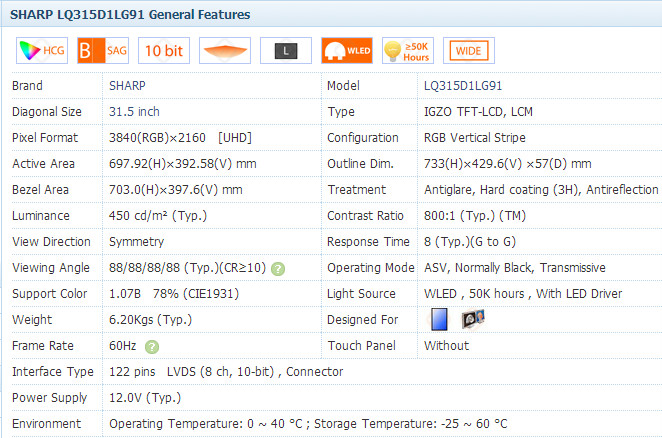Image resolution: width=662 pixels, height=438 pixels.
Task: Click the SAG surface treatment icon
Action: point(103,51)
